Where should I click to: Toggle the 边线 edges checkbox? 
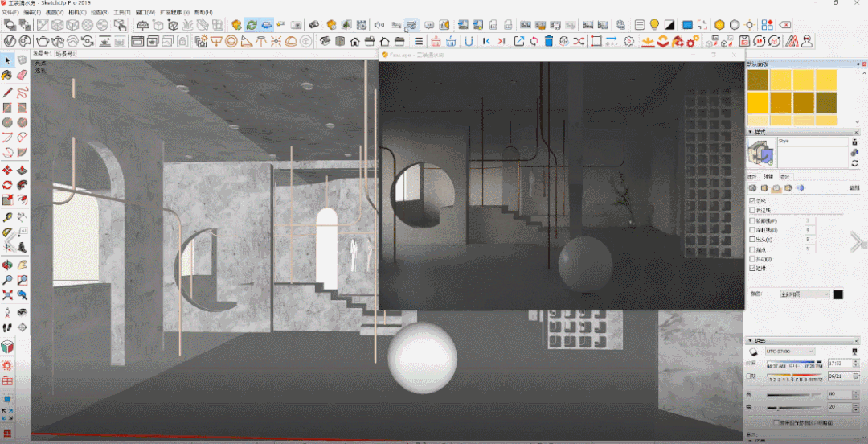[x=751, y=201]
